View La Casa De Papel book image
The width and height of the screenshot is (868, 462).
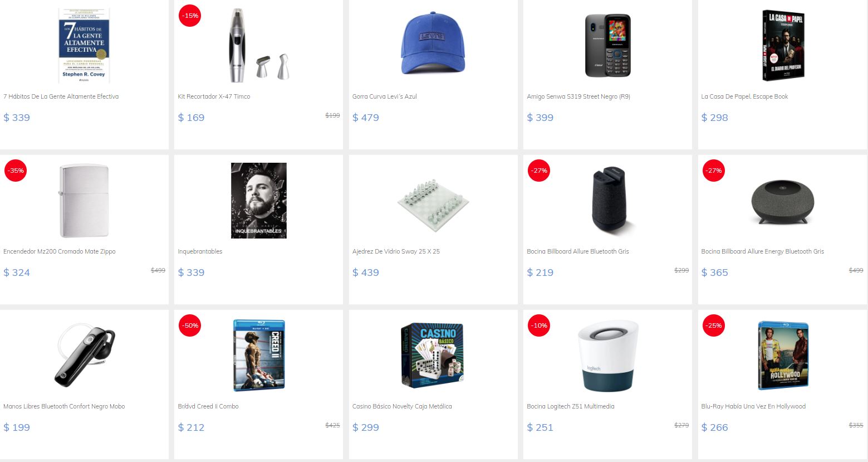click(x=782, y=46)
